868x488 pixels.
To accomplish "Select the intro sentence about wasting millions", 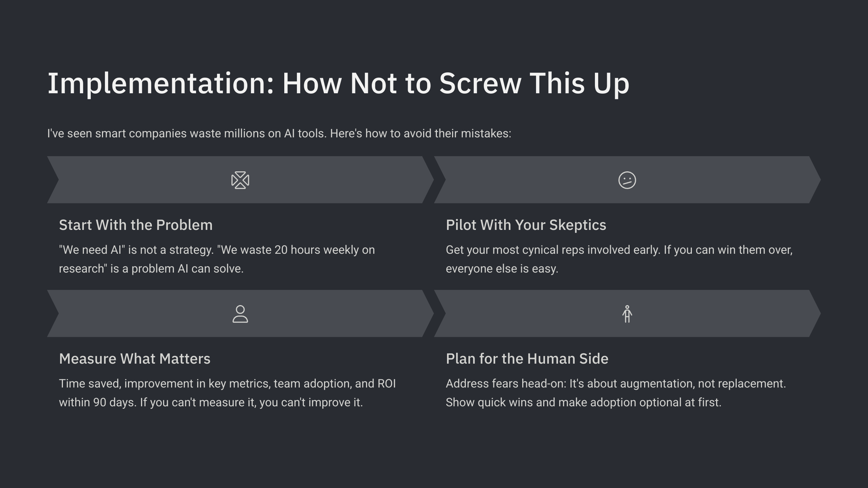I will click(279, 133).
